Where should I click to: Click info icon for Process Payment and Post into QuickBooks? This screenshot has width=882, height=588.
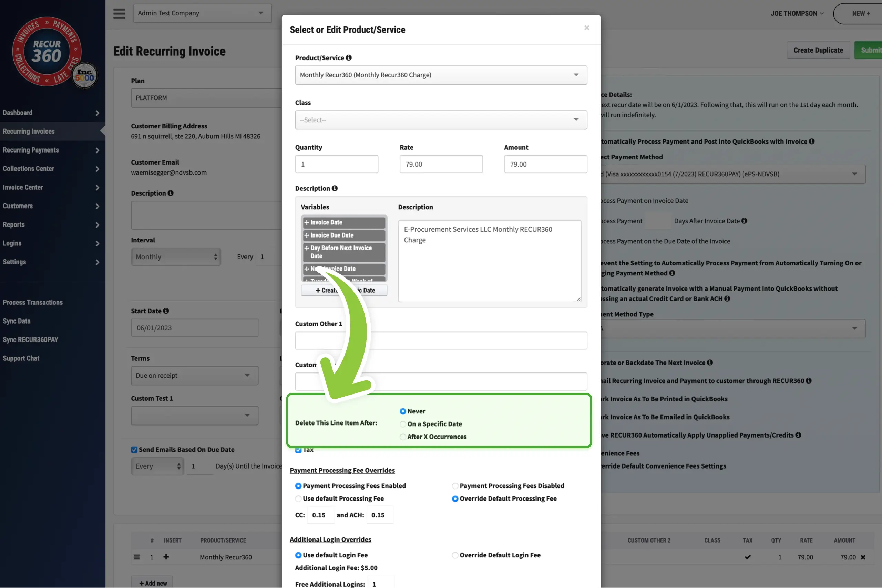pos(811,141)
